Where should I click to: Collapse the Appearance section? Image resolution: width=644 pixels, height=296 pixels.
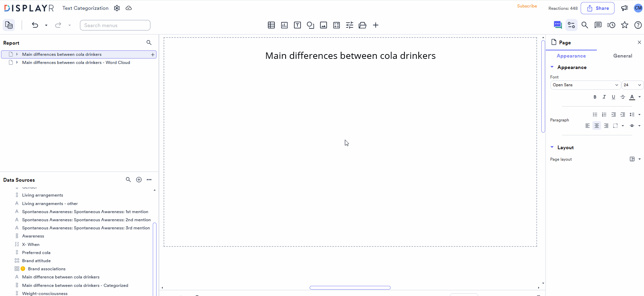(552, 67)
